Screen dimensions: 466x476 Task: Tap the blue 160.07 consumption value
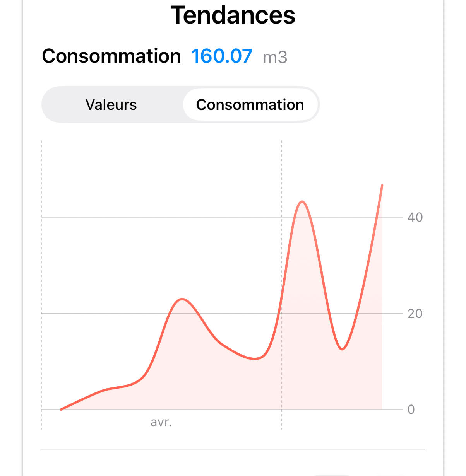222,56
